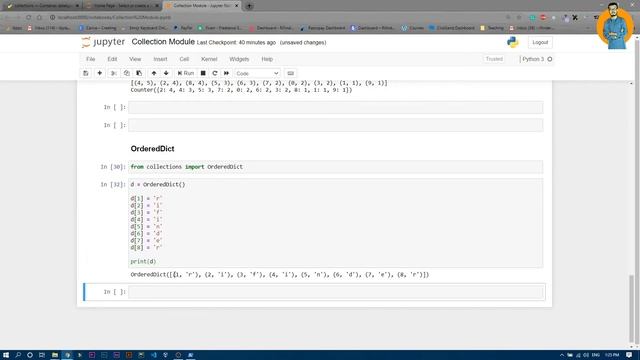Viewport: 640px width, 360px height.
Task: Open the cell type dropdown showing Code
Action: pyautogui.click(x=257, y=73)
